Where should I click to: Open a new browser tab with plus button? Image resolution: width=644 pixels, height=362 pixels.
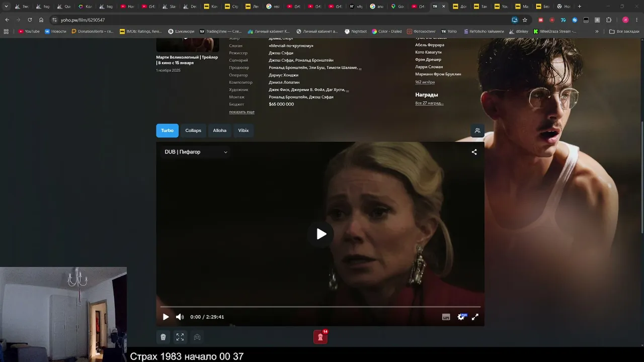click(580, 7)
